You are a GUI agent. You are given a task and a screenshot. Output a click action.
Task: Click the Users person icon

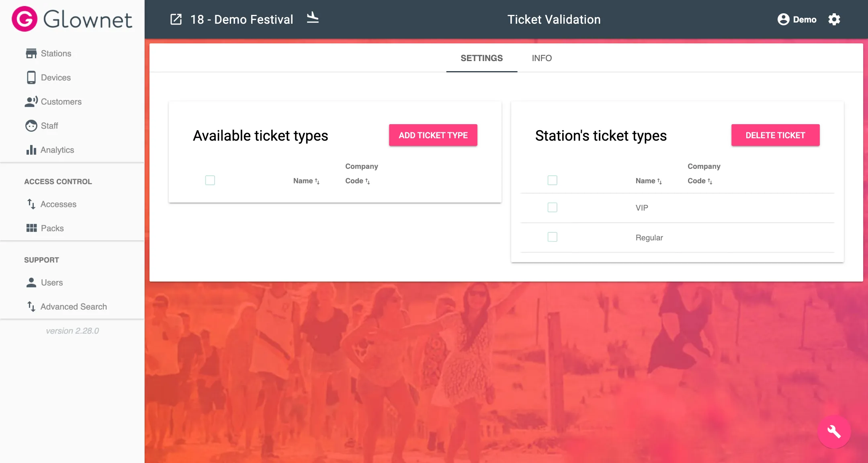coord(31,283)
